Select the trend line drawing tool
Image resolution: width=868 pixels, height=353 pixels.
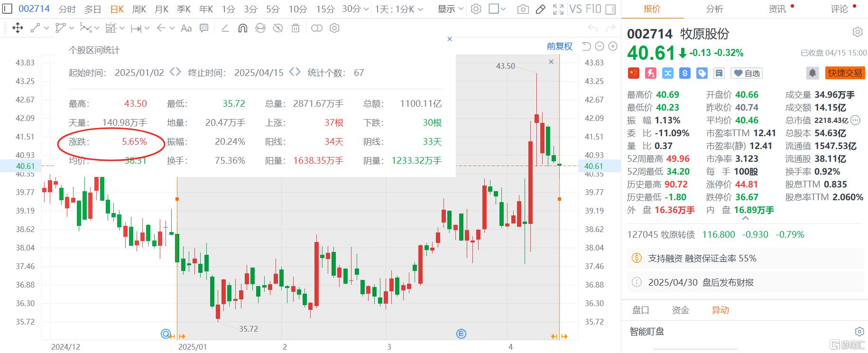click(x=35, y=28)
